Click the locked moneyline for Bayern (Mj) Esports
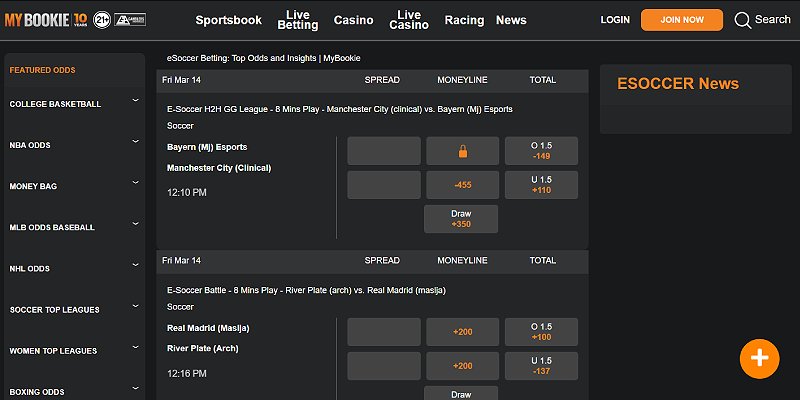The height and width of the screenshot is (400, 800). click(x=463, y=151)
